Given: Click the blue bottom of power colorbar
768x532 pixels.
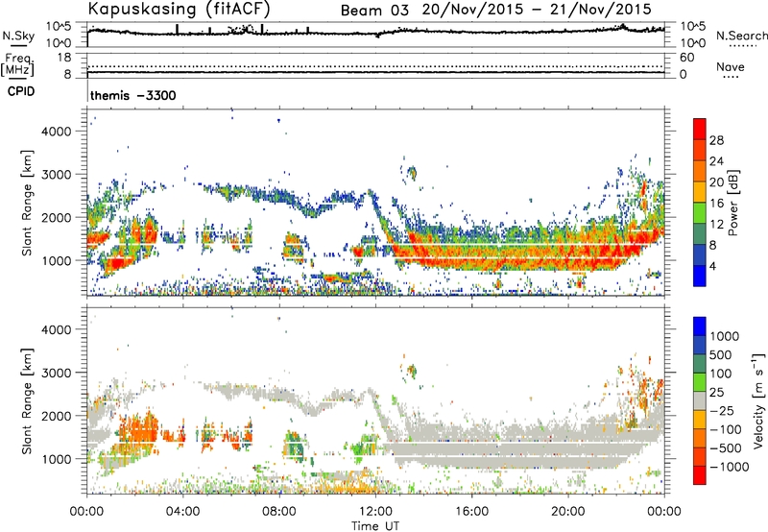Looking at the screenshot, I should point(700,276).
